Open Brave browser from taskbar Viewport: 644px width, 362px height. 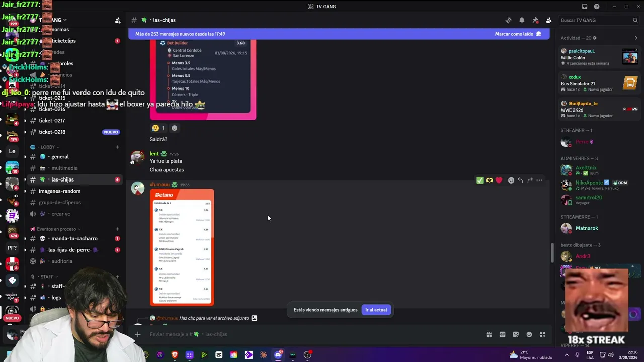click(x=175, y=355)
